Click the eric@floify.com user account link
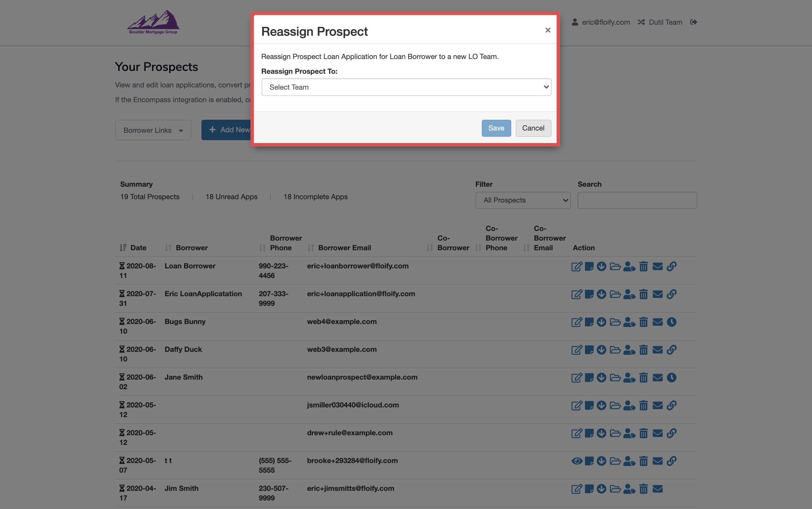Image resolution: width=812 pixels, height=509 pixels. pos(601,22)
